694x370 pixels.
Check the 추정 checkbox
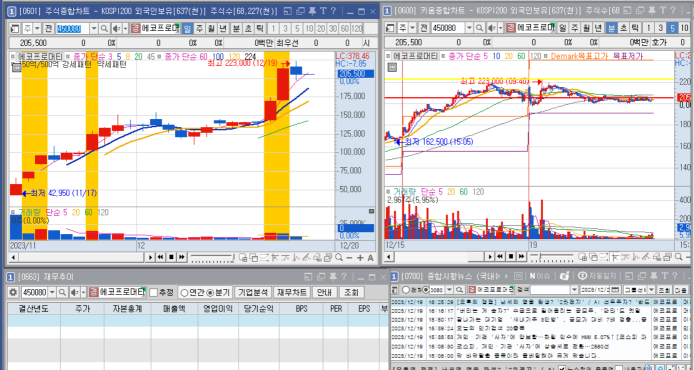pyautogui.click(x=154, y=293)
